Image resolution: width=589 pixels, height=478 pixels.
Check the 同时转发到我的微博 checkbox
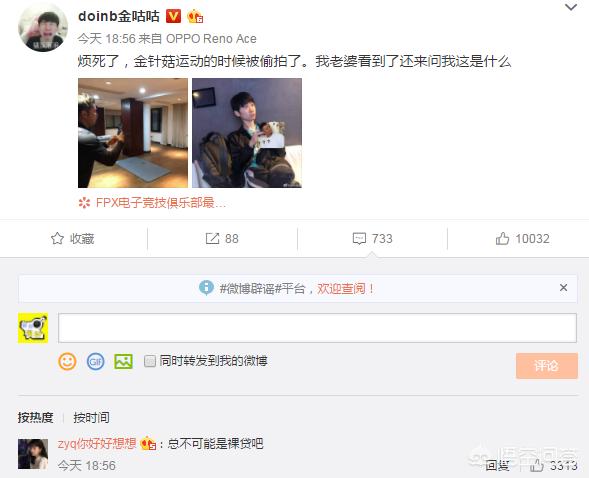point(150,361)
